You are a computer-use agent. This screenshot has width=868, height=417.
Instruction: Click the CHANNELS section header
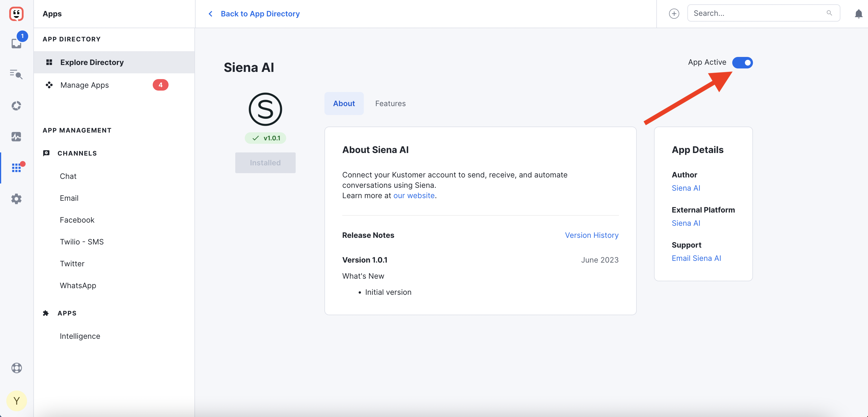pos(77,153)
